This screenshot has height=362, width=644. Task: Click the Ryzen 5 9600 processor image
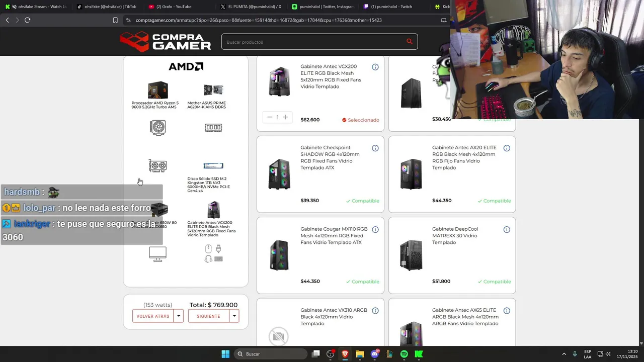tap(158, 90)
